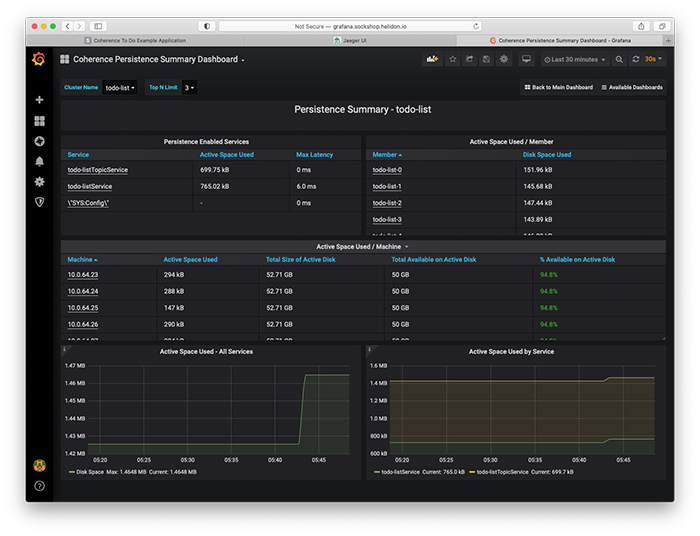Open a new browser tab with plus

[668, 41]
